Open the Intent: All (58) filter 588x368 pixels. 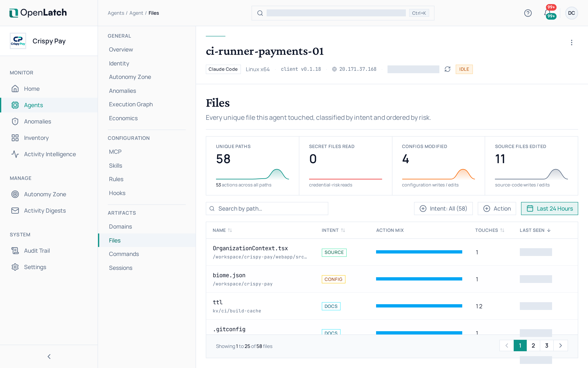pos(443,208)
